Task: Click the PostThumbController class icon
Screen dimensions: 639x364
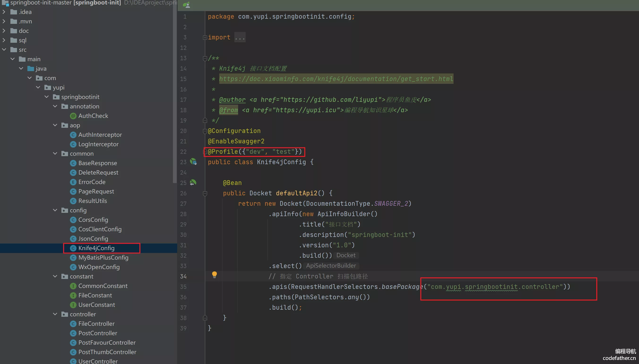Action: (73, 352)
